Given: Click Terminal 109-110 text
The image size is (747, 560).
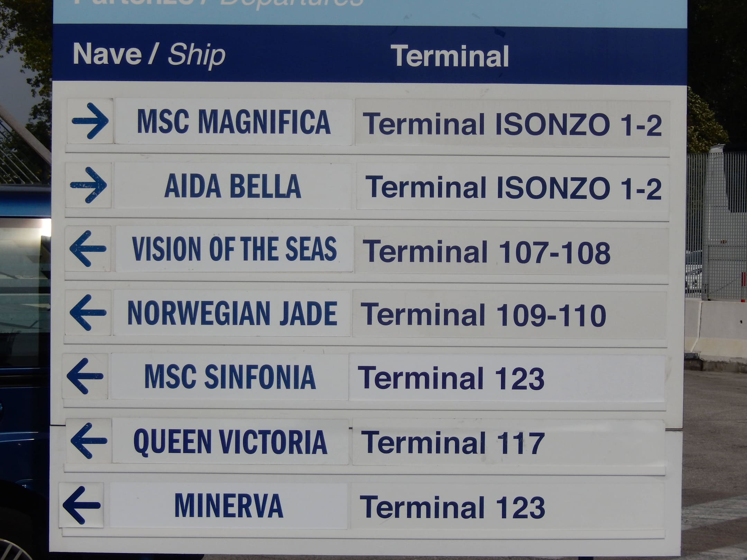Looking at the screenshot, I should 483,315.
